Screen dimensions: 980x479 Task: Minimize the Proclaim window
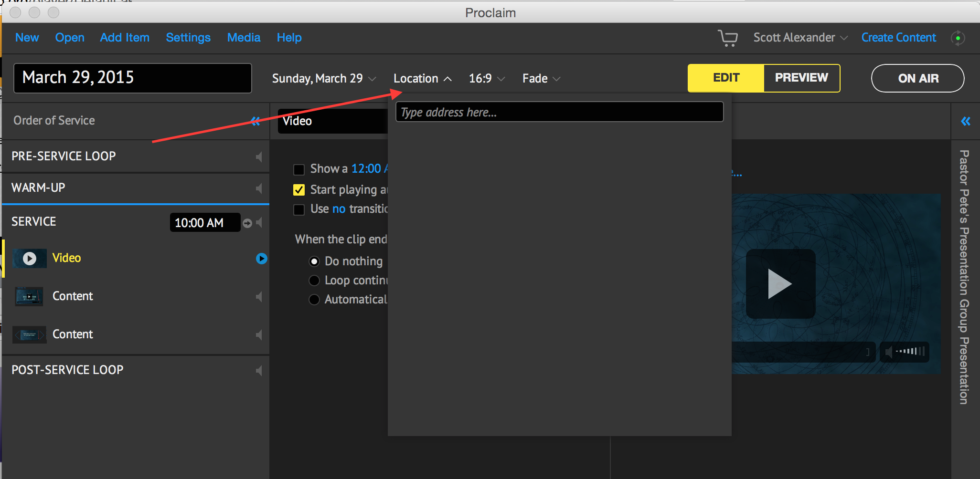point(34,12)
